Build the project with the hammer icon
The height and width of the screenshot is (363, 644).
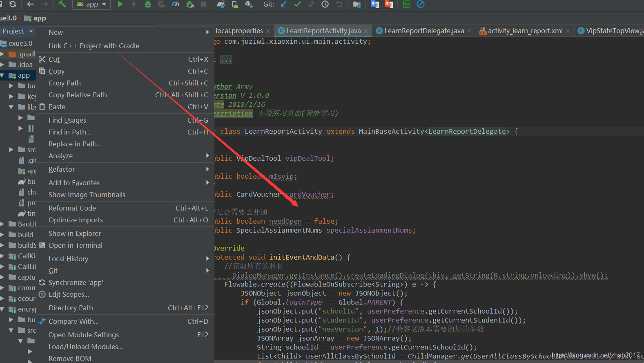point(62,4)
